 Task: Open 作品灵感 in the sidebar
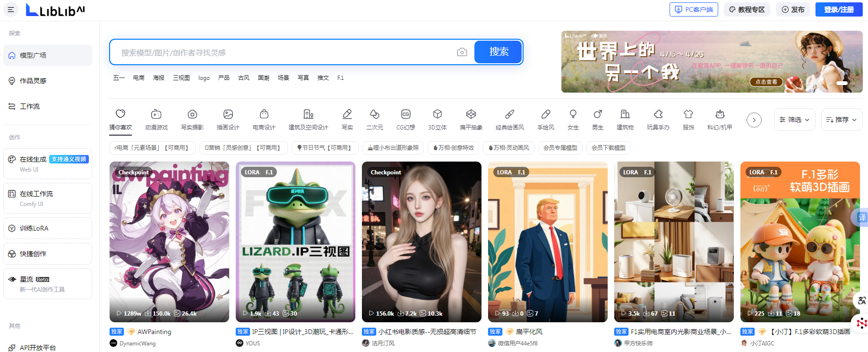[x=33, y=81]
